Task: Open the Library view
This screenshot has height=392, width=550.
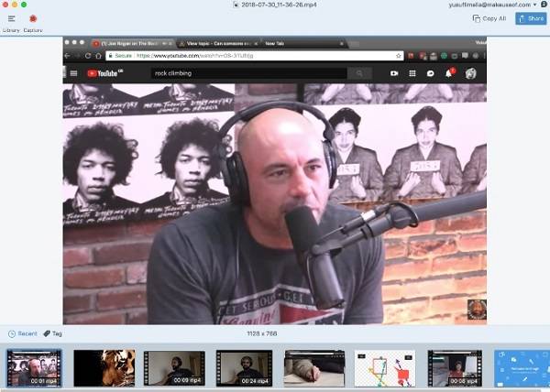Action: [11, 23]
